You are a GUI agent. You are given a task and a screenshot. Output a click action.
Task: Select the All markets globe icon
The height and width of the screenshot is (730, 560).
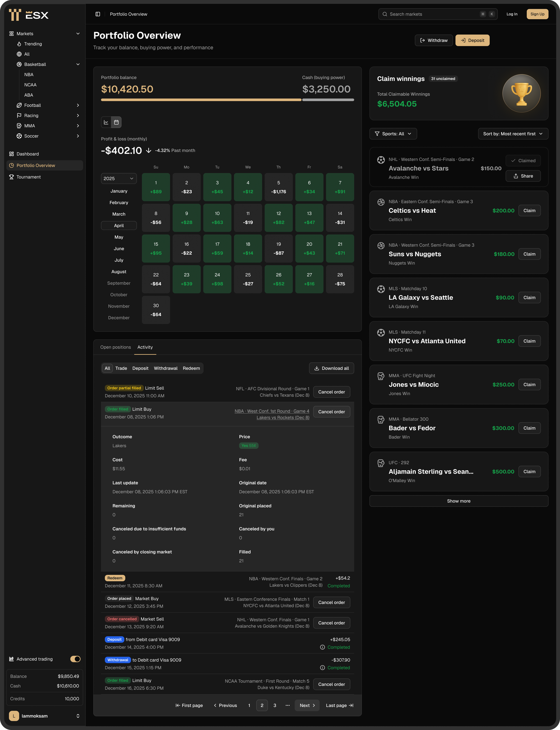pyautogui.click(x=19, y=54)
